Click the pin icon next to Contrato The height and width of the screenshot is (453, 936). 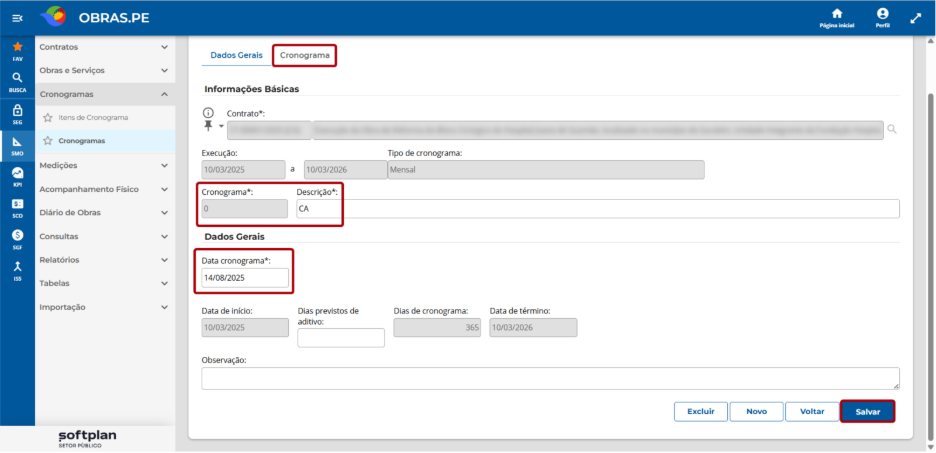click(208, 126)
